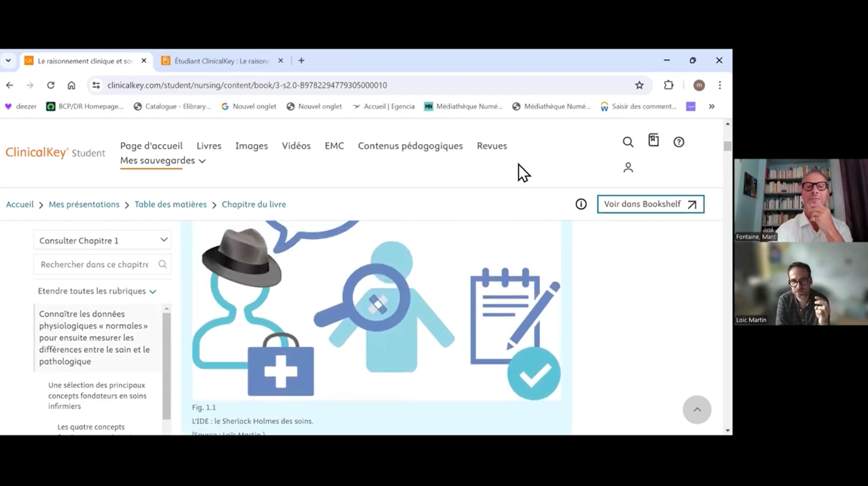
Task: Open the tab search dropdown arrow
Action: (x=8, y=61)
